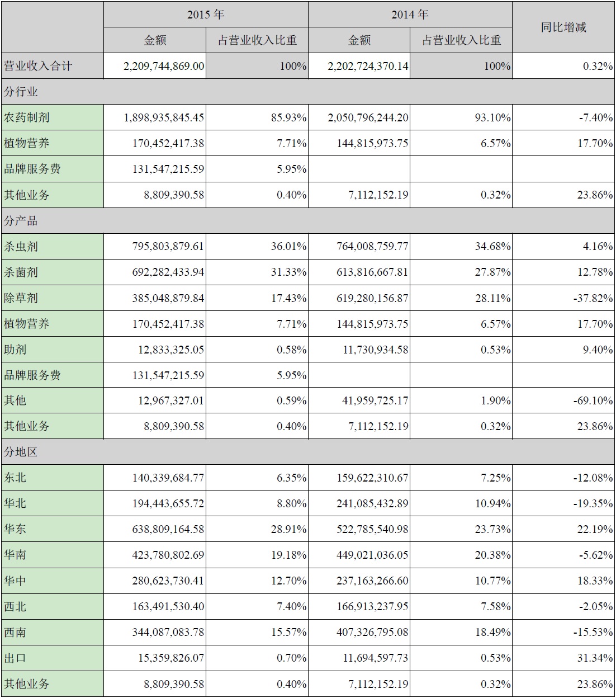Click the "东北" region label
This screenshot has width=616, height=698.
tap(16, 478)
